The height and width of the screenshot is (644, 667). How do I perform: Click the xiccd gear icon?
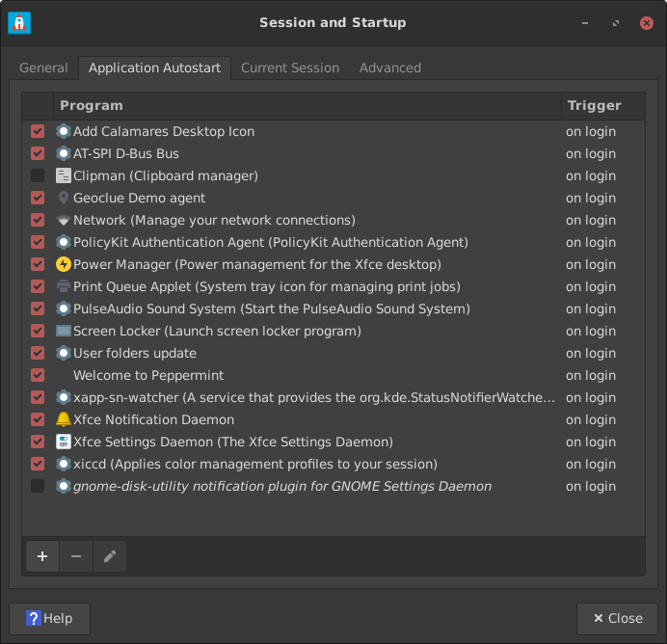64,464
